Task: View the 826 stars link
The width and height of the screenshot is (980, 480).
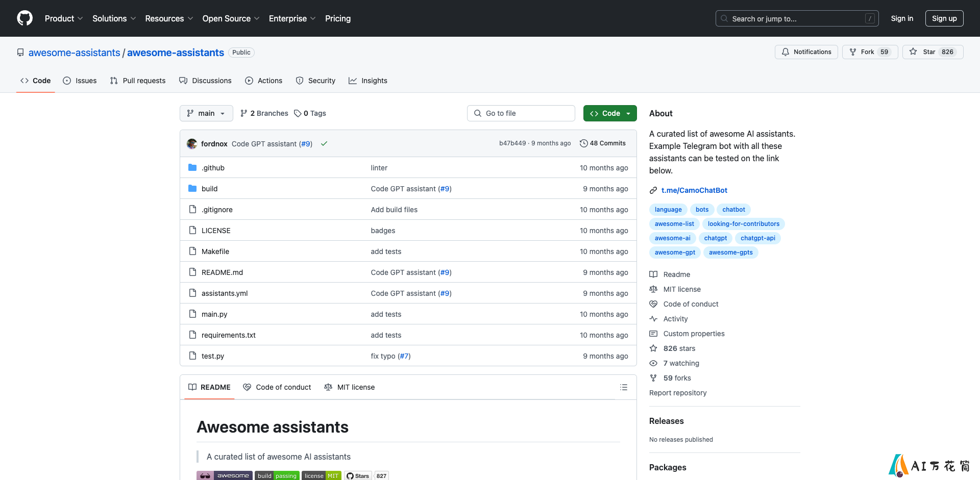Action: point(673,348)
